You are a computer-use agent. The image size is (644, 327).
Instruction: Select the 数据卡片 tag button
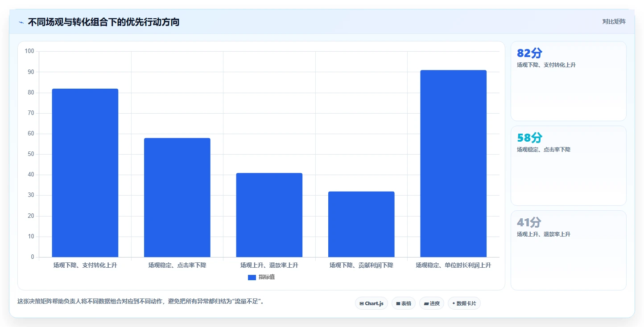(x=464, y=303)
